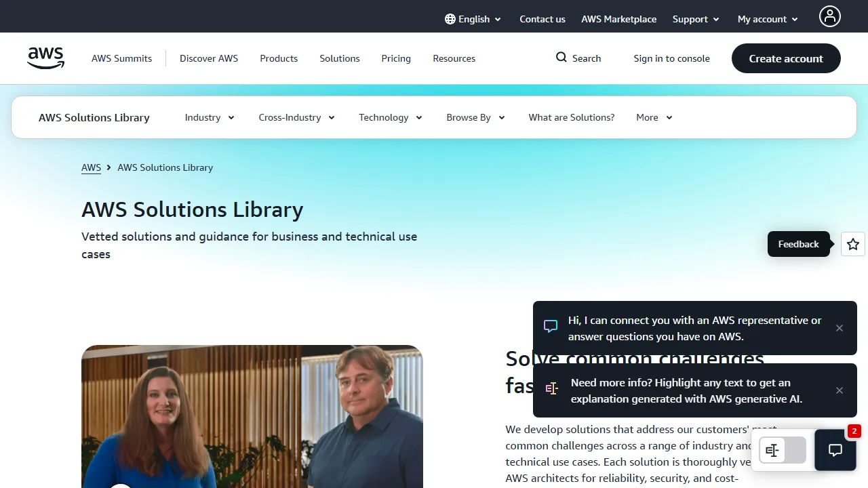The height and width of the screenshot is (488, 868).
Task: Open the Contact us link
Action: tap(542, 19)
